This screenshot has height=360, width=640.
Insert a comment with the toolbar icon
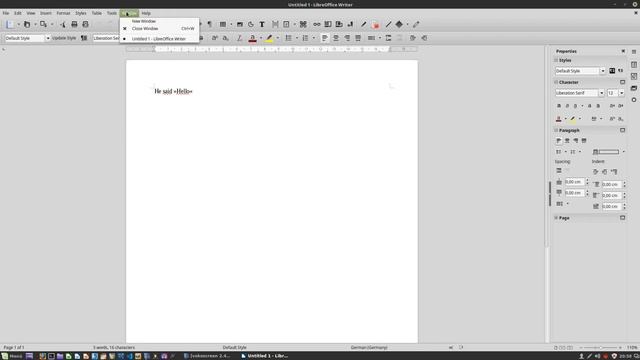[364, 24]
